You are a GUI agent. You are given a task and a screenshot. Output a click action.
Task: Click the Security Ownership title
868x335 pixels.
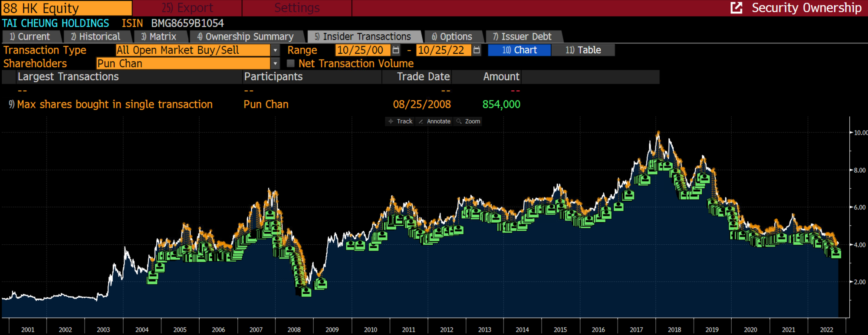(806, 8)
